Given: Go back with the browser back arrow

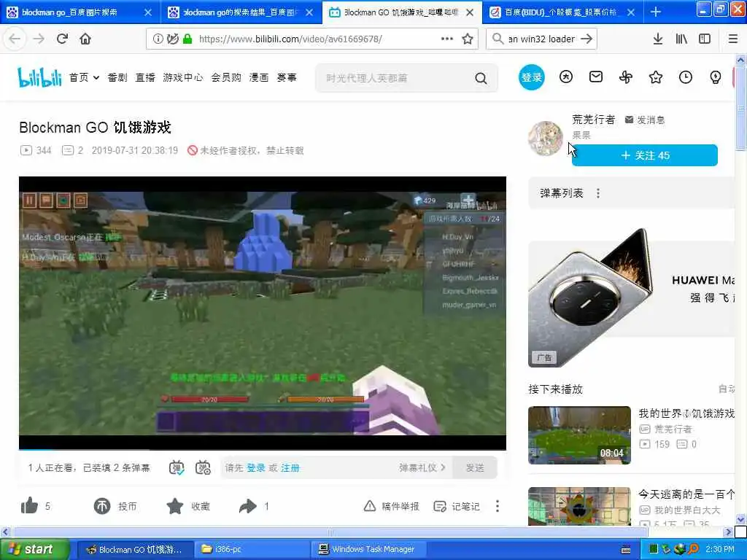Looking at the screenshot, I should pyautogui.click(x=15, y=39).
